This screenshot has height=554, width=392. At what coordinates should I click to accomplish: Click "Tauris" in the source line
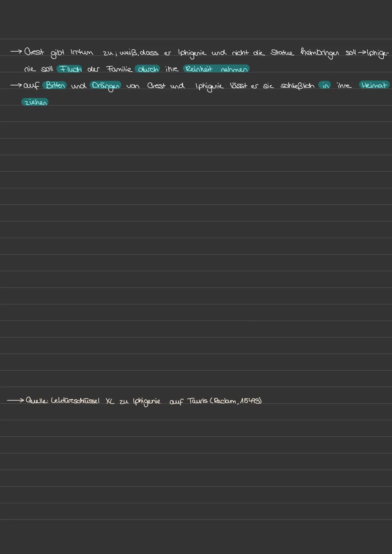pos(197,401)
